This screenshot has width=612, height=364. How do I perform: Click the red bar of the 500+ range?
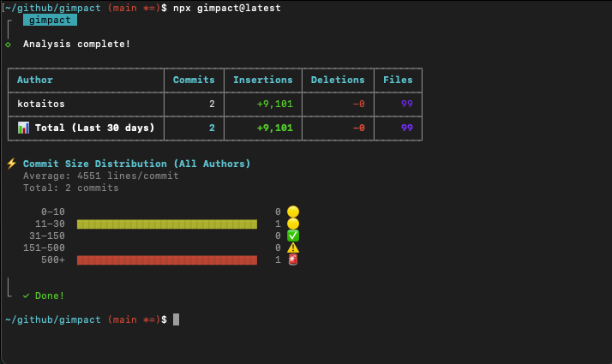click(167, 260)
